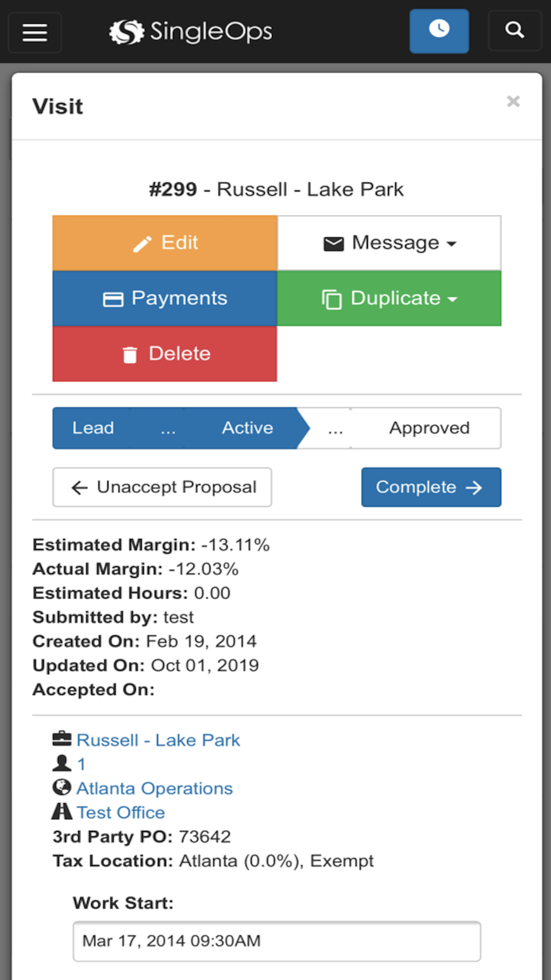Viewport: 551px width, 980px height.
Task: Select the Active stage in the progress bar
Action: (247, 428)
